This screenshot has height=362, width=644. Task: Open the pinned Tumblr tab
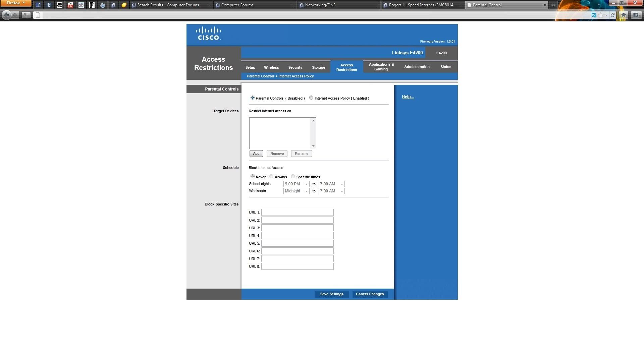pos(49,5)
